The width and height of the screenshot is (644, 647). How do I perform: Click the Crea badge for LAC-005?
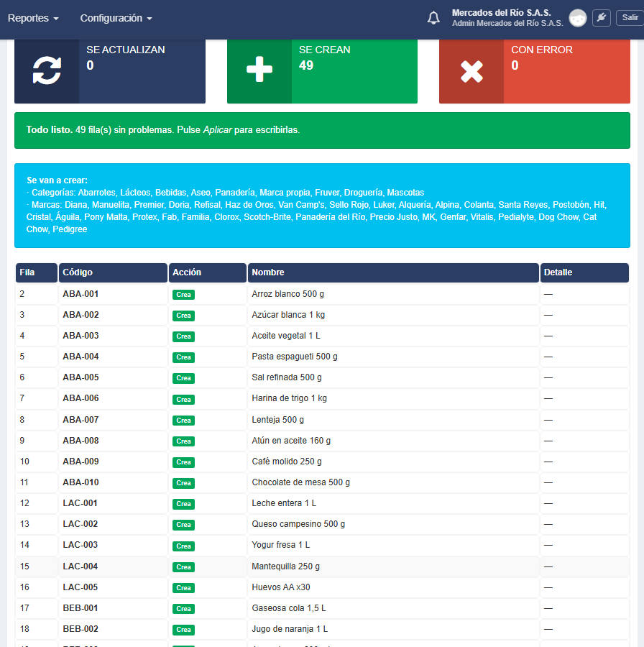click(183, 588)
